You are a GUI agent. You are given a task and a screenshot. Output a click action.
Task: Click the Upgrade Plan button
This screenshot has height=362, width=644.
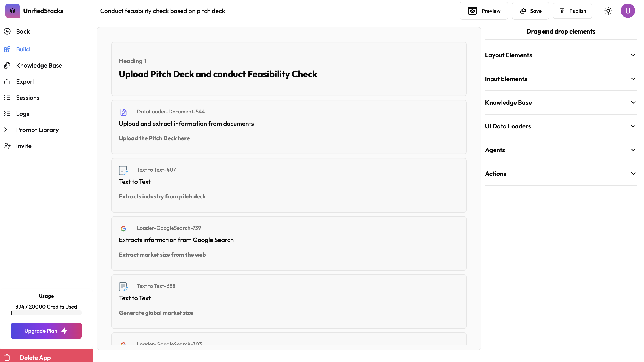click(46, 330)
